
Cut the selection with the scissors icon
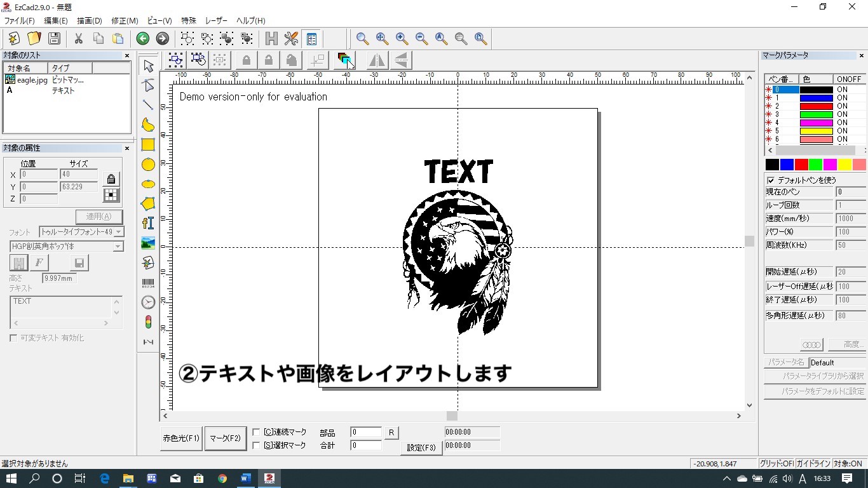pyautogui.click(x=79, y=39)
